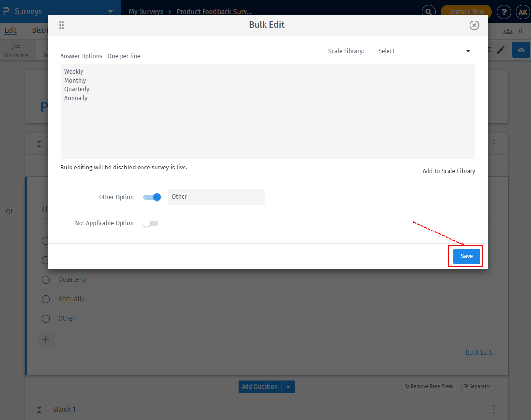Enable the Not Applicable Option toggle

pyautogui.click(x=150, y=223)
